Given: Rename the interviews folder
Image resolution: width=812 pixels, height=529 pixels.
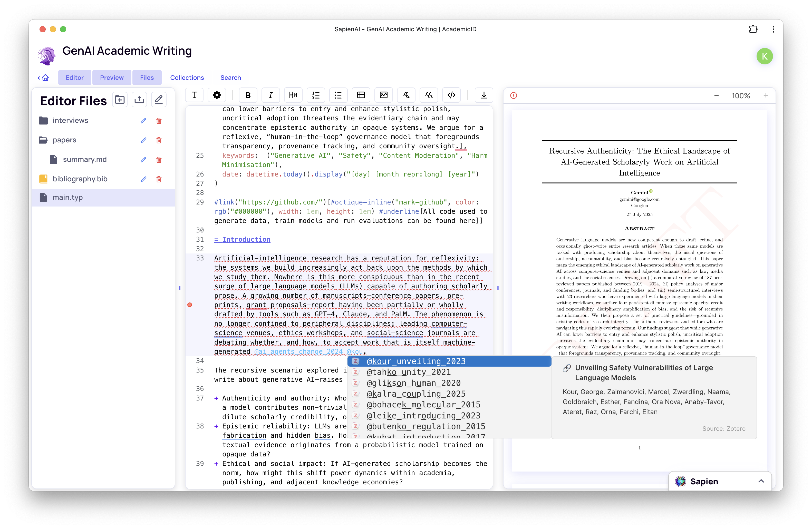Looking at the screenshot, I should (x=143, y=121).
